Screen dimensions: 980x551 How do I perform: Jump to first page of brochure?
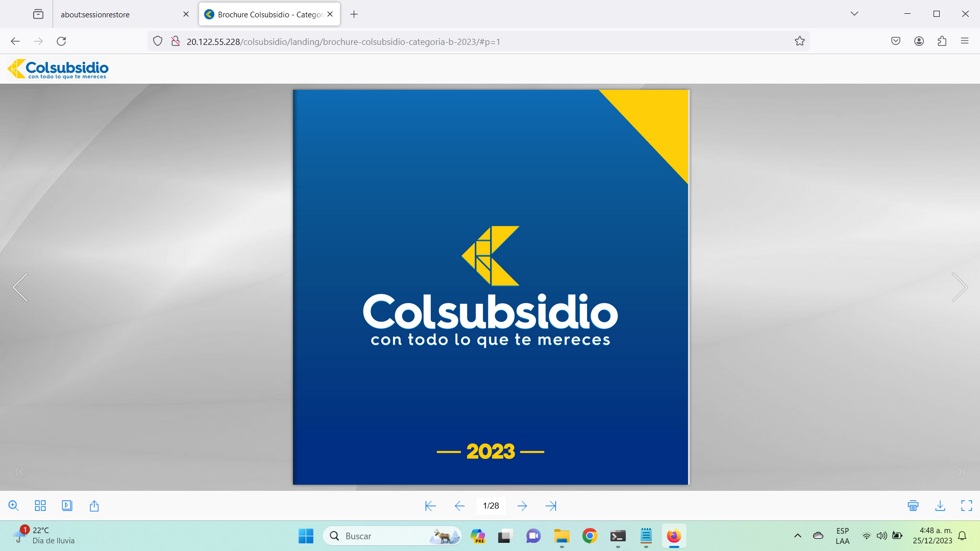click(x=430, y=506)
